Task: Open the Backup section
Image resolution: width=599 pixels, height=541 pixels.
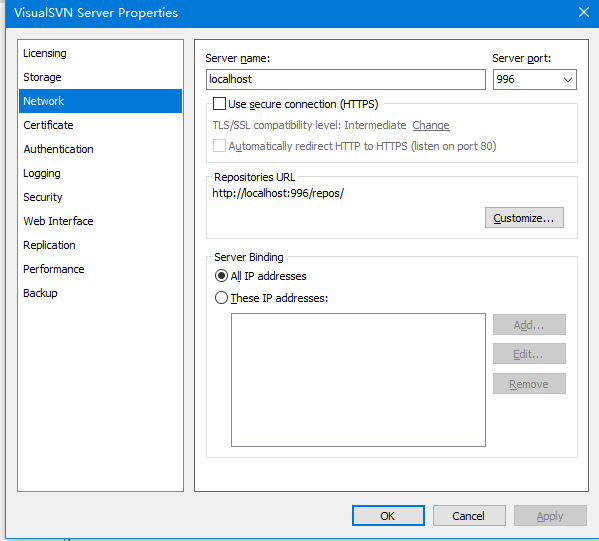Action: coord(100,293)
